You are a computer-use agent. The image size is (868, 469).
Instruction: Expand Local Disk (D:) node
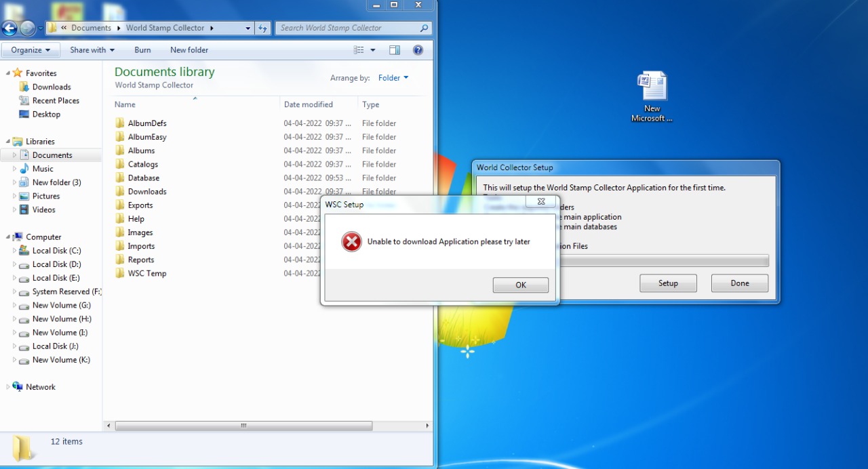[15, 264]
